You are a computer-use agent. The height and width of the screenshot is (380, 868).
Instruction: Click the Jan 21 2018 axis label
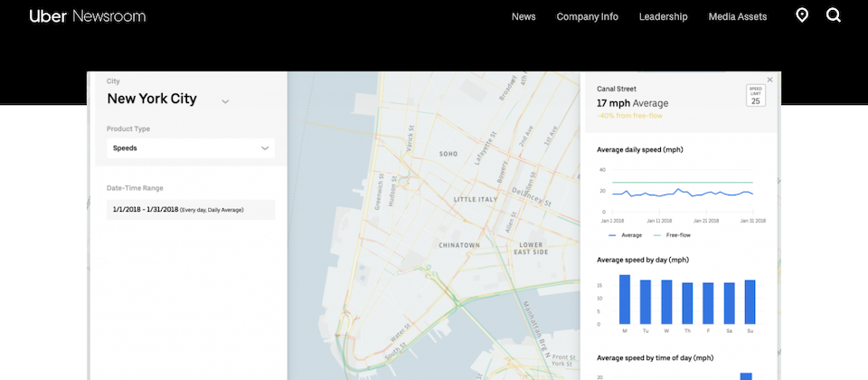click(x=706, y=221)
